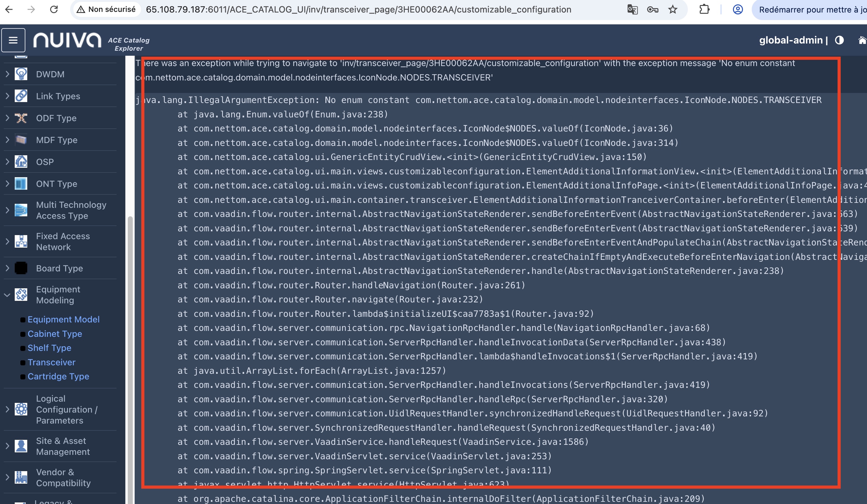Screen dimensions: 867x504
Task: Click the Fixed Access Network icon
Action: coord(21,241)
